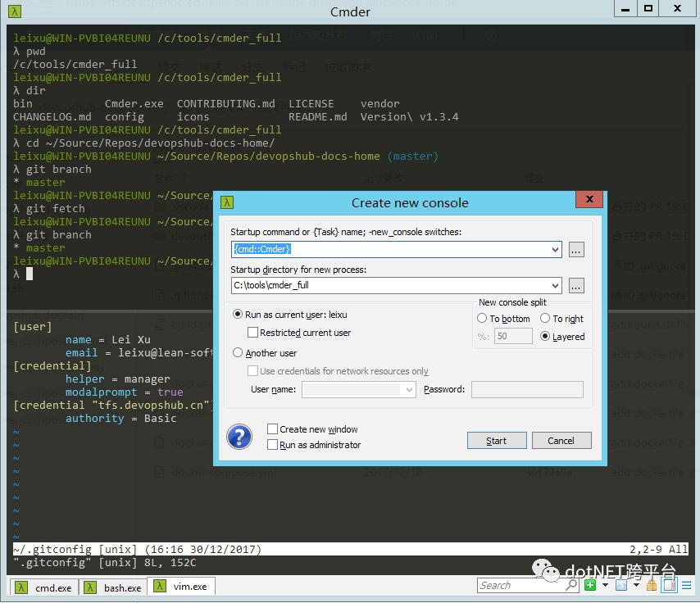The width and height of the screenshot is (700, 603).
Task: Click '[user]' section header in vim
Action: click(x=33, y=326)
